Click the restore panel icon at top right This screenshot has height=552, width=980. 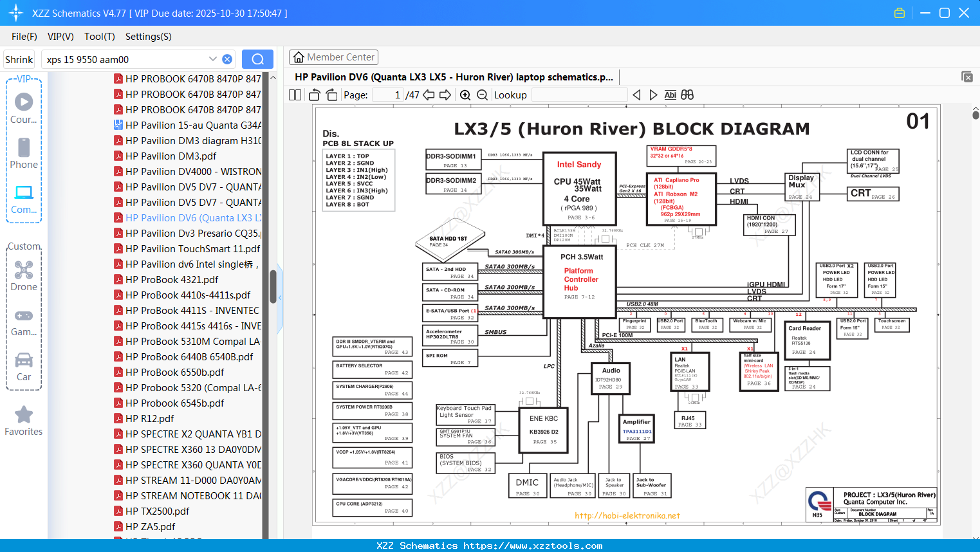[x=967, y=77]
